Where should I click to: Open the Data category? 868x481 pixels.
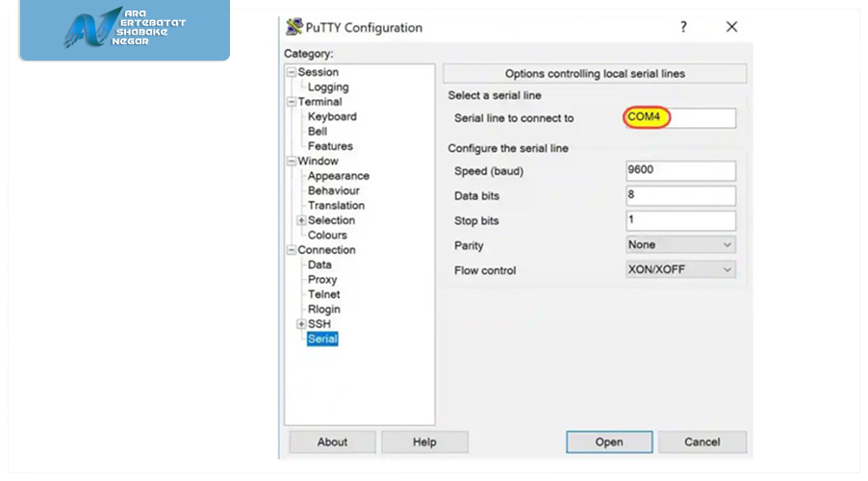(319, 265)
